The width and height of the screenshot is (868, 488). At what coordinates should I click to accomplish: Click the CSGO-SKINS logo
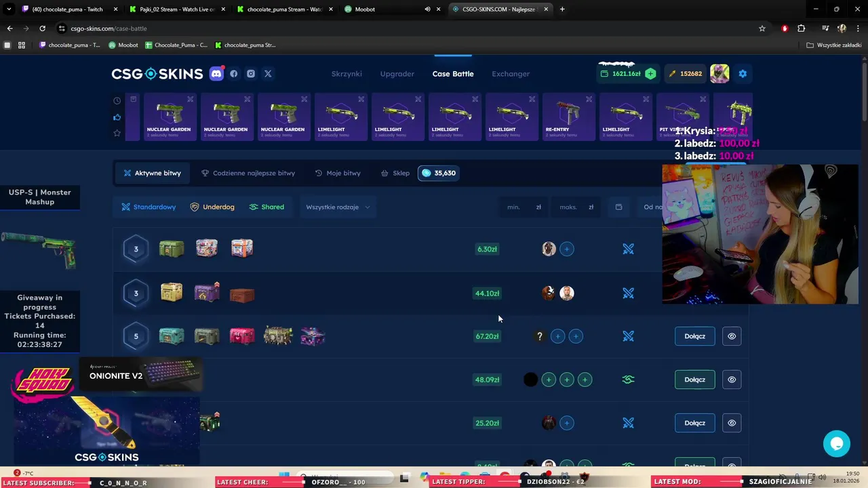(x=157, y=73)
